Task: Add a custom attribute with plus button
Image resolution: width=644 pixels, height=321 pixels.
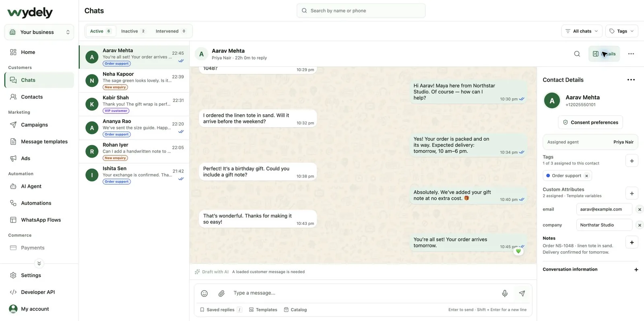Action: tap(632, 193)
